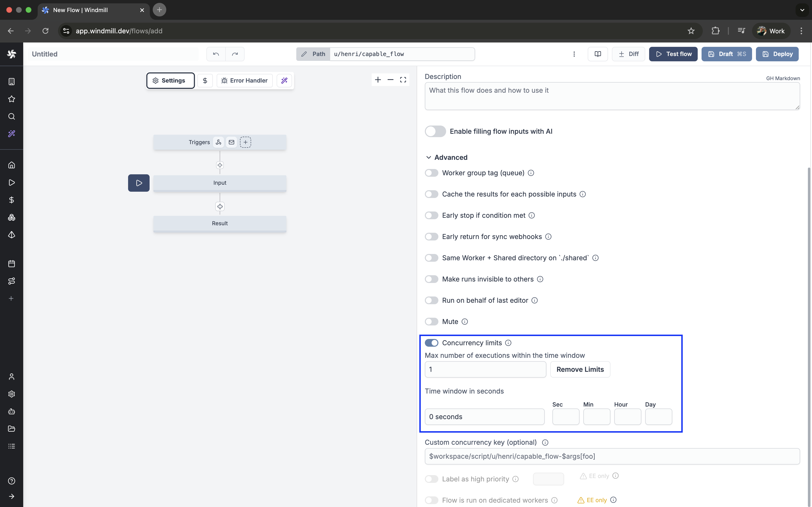Open the Schedules calendar sidebar icon
The image size is (812, 507).
pyautogui.click(x=11, y=264)
